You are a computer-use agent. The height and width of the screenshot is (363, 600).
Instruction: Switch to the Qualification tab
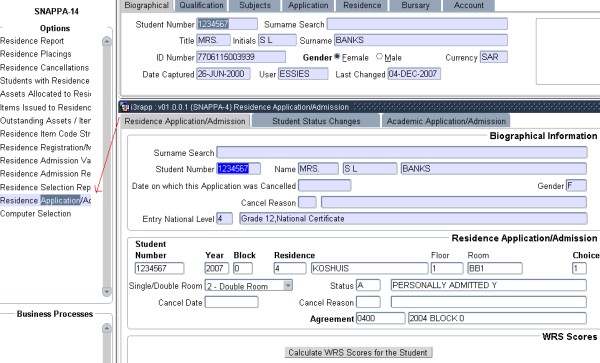[201, 5]
